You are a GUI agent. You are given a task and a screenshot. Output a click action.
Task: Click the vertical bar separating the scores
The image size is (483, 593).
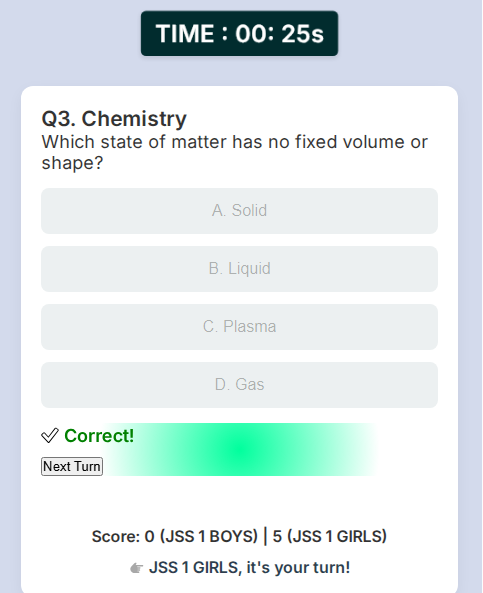click(265, 536)
